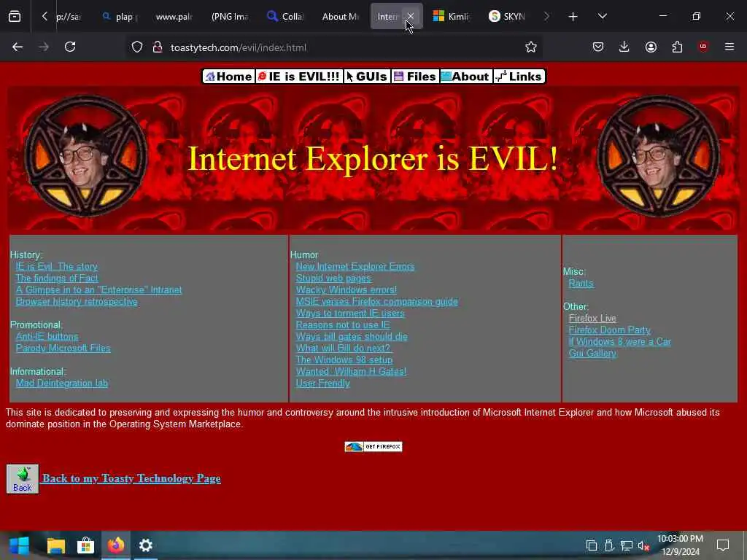The height and width of the screenshot is (560, 747).
Task: Open 'User Frendly' link
Action: [323, 384]
